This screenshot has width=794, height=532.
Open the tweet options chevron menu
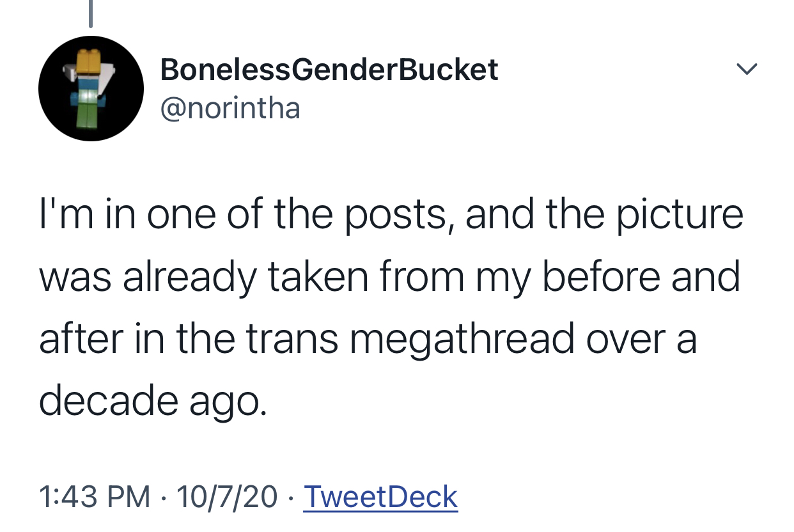tap(746, 68)
